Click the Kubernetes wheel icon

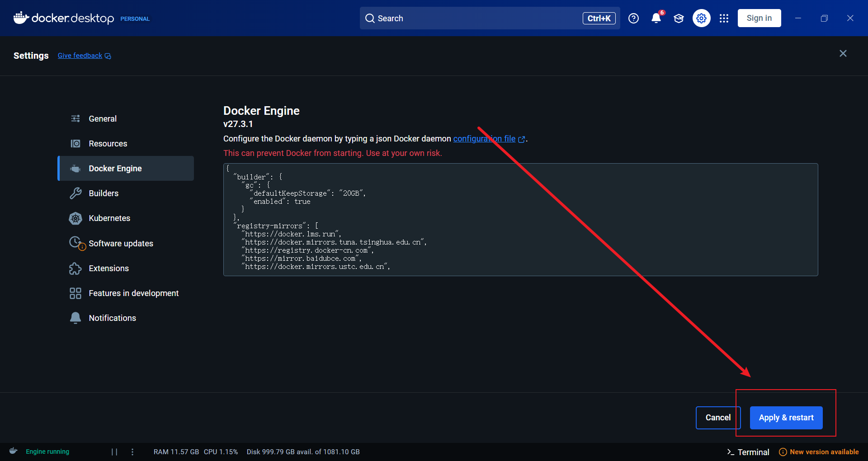pos(75,218)
